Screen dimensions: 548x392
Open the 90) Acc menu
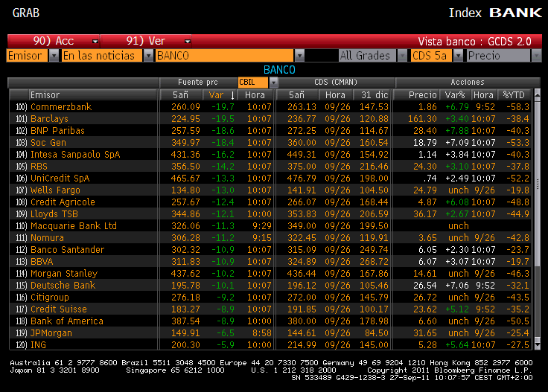[x=54, y=41]
